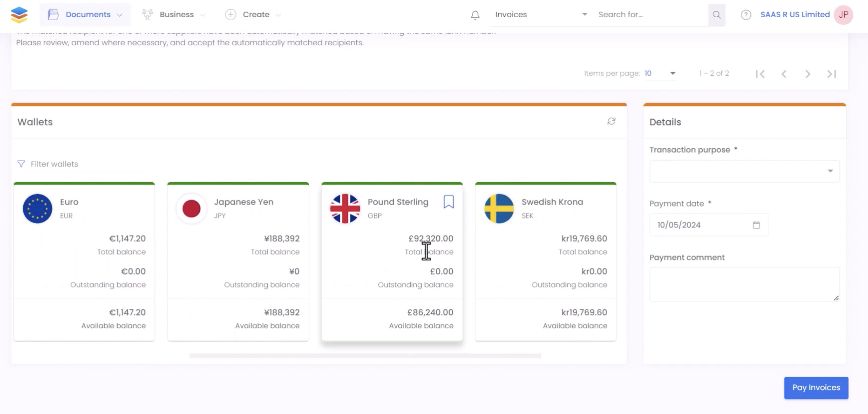
Task: Go to the first page
Action: tap(760, 74)
